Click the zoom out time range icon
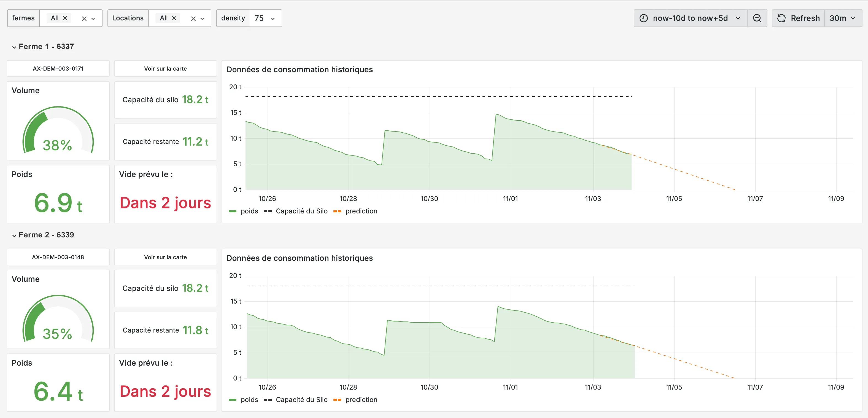The width and height of the screenshot is (868, 418). [757, 18]
